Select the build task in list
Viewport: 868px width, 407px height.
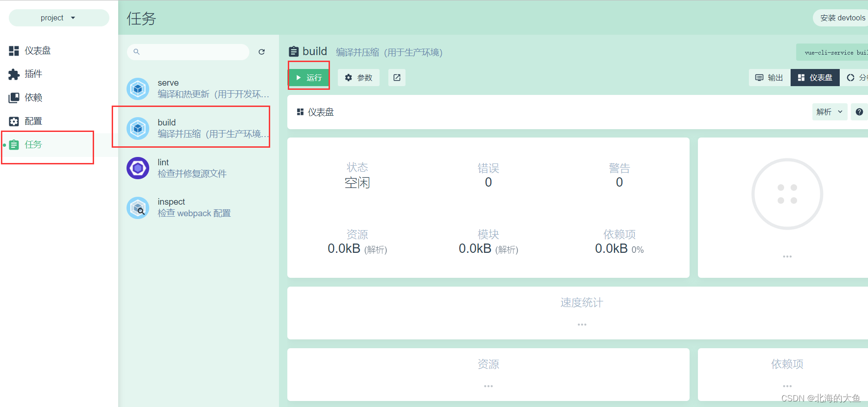[198, 128]
